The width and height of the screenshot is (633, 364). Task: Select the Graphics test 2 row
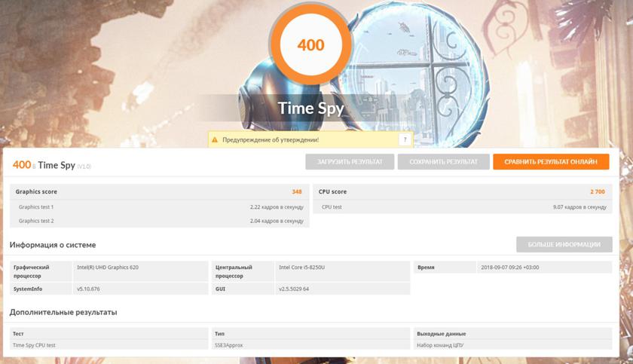pos(159,221)
